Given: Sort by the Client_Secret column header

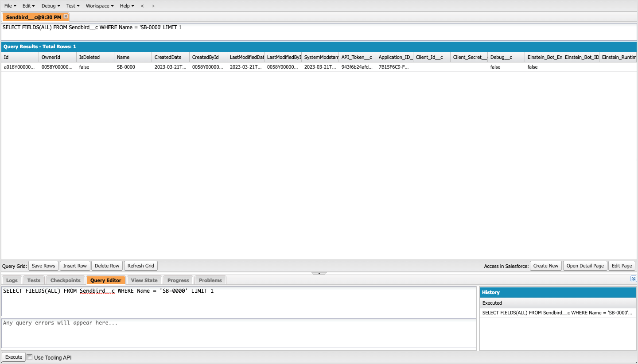Looking at the screenshot, I should tap(469, 57).
